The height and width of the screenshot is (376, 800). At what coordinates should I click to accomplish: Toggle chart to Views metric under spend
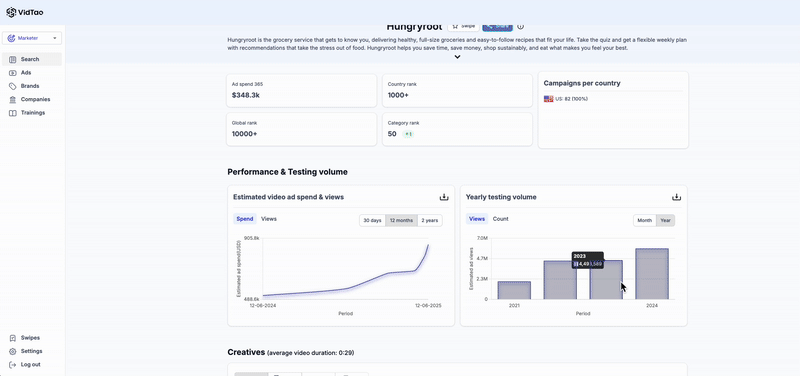tap(269, 219)
